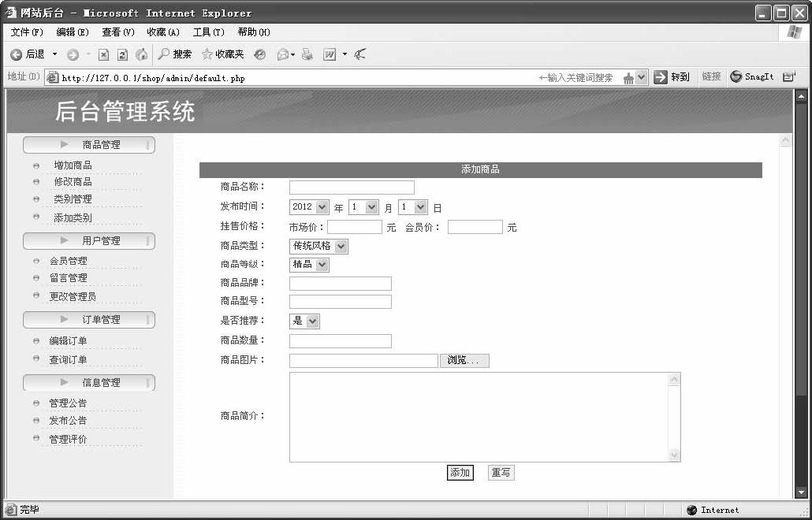Open the 管理评价 sidebar link

pos(69,440)
